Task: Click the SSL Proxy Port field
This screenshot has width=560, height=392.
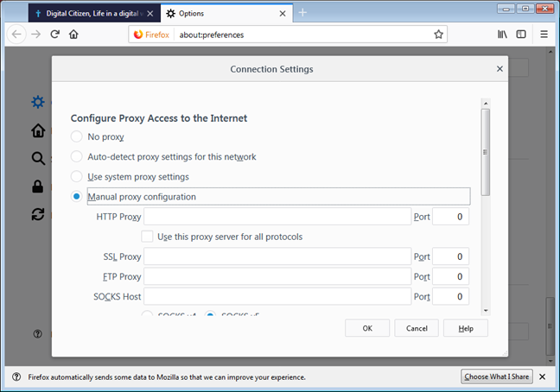Action: pos(451,256)
